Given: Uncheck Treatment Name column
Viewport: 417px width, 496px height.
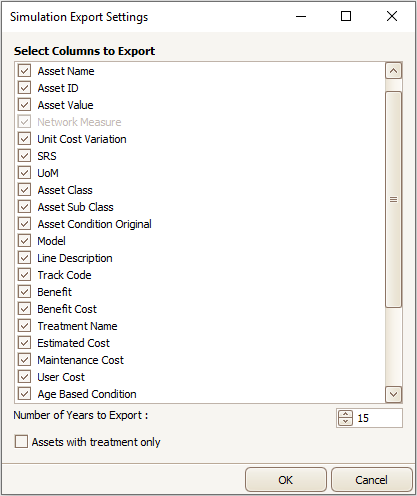Looking at the screenshot, I should click(x=24, y=326).
